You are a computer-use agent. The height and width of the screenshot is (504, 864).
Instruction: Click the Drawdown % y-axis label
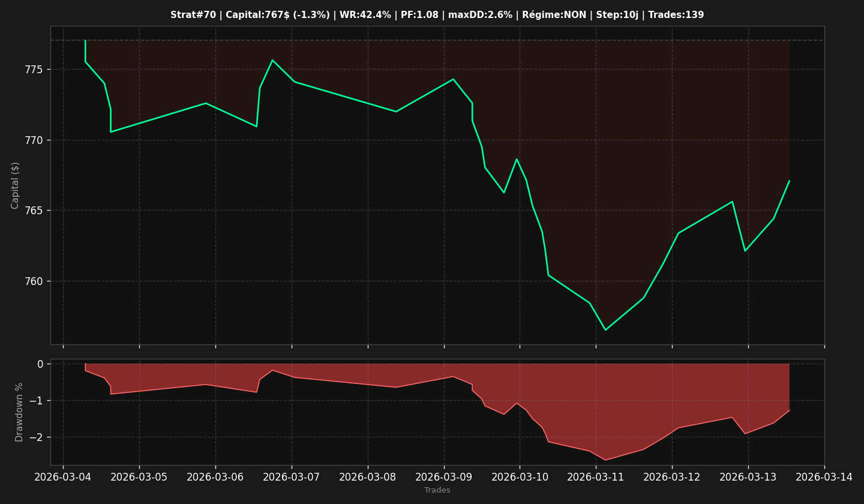19,412
